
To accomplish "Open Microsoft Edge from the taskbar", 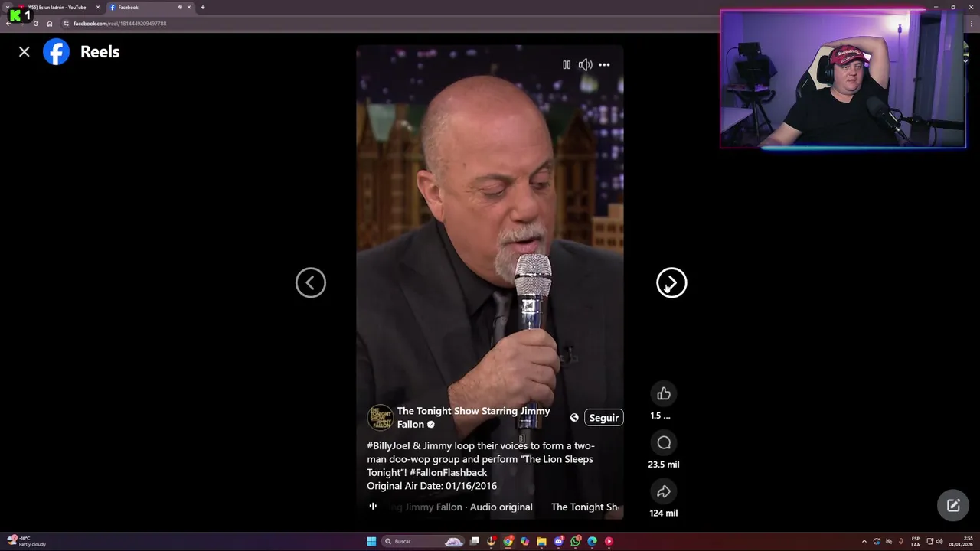I will 592,541.
